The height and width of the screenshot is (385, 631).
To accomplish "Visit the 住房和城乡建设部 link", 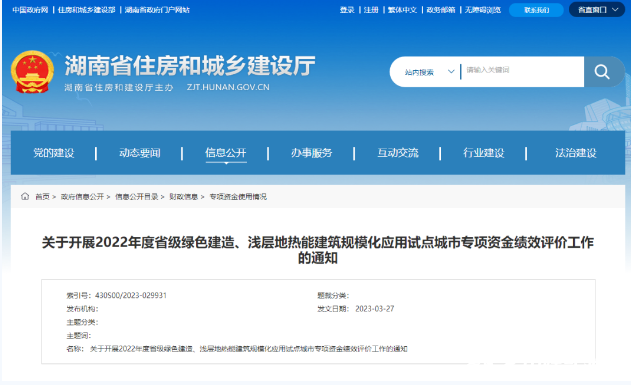I will coord(87,10).
